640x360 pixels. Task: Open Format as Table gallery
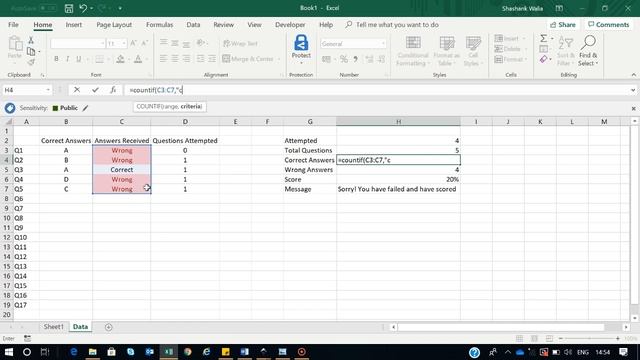(x=447, y=51)
